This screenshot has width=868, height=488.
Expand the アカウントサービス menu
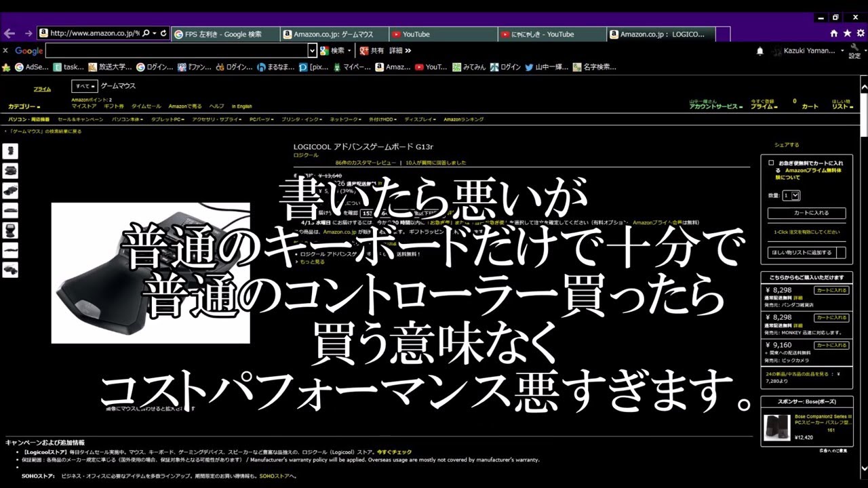717,106
